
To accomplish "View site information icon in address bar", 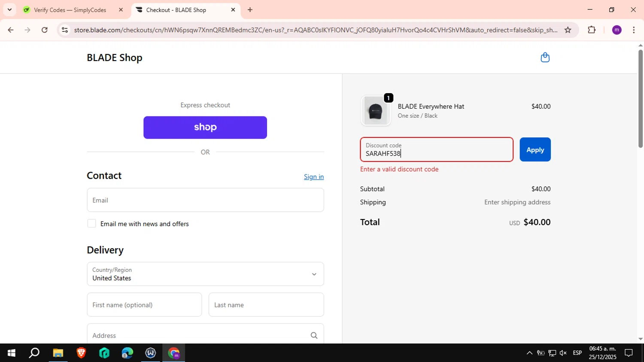I will tap(65, 30).
